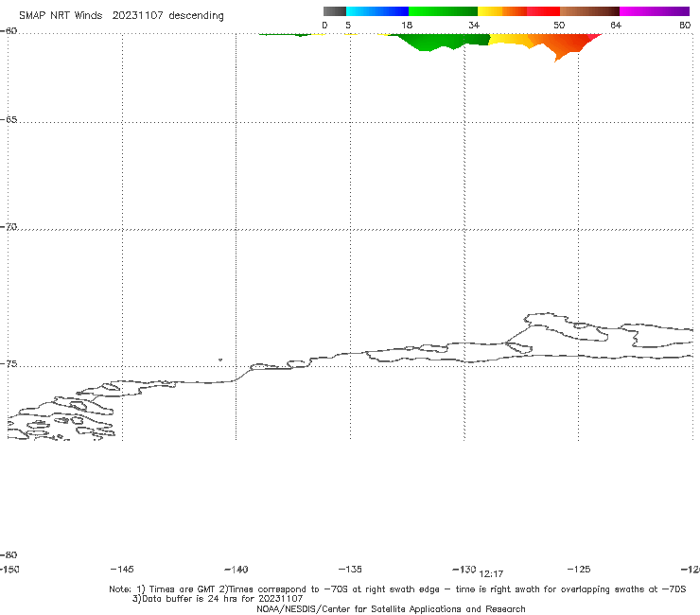
Task: Click the latitude label '-70'
Action: [x=9, y=227]
